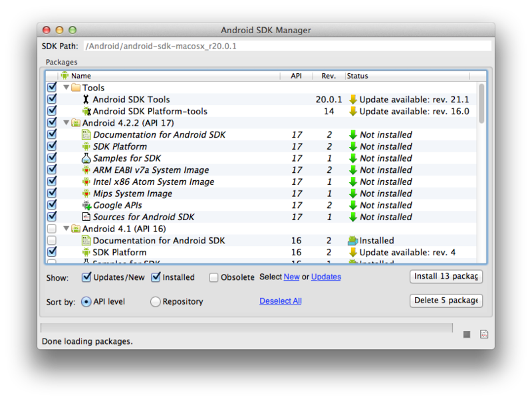
Task: Click the Android 4.2.2 (API 17) folder icon
Action: (x=76, y=123)
